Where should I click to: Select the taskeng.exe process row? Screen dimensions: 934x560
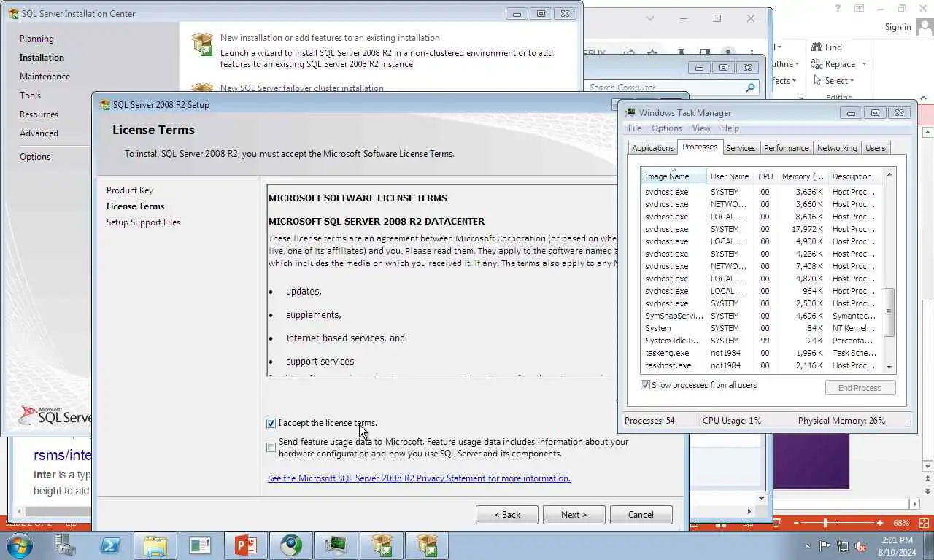click(762, 353)
